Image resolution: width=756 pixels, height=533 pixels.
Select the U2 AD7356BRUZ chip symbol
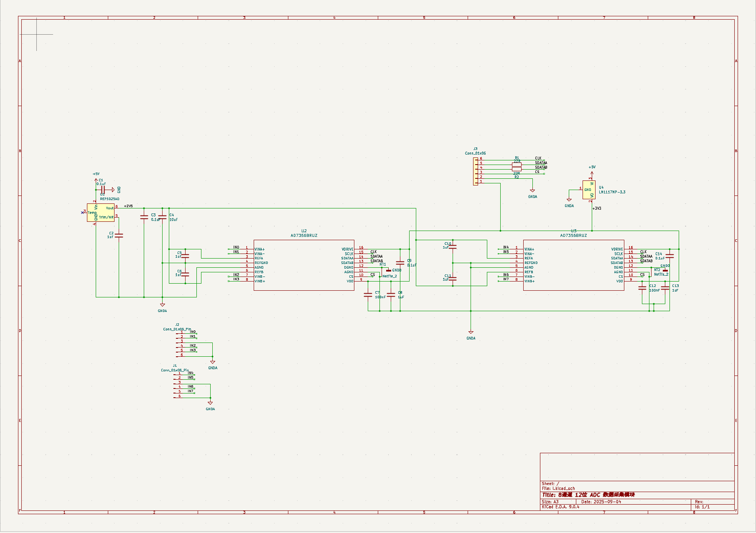(304, 265)
